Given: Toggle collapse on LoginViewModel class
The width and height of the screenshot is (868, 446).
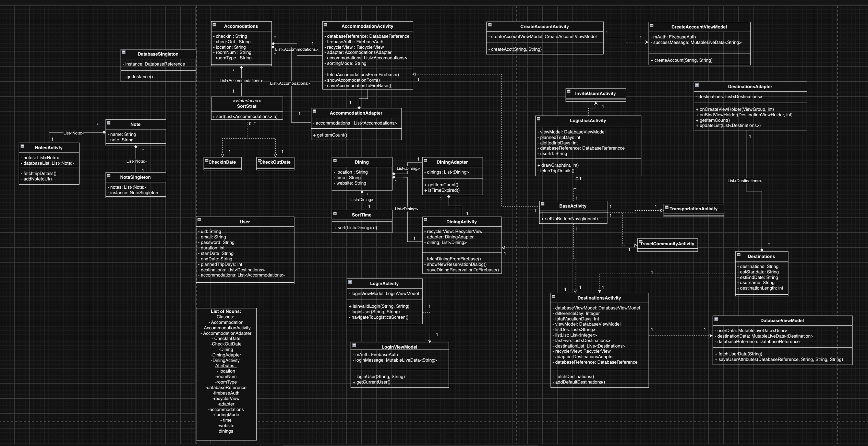Looking at the screenshot, I should (x=354, y=345).
